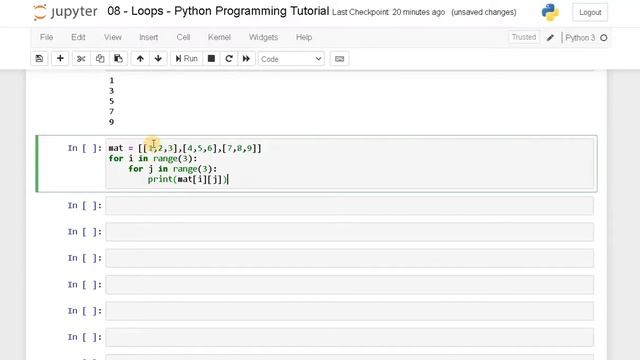Click the Trusted notebook indicator
The image size is (640, 360).
[524, 37]
